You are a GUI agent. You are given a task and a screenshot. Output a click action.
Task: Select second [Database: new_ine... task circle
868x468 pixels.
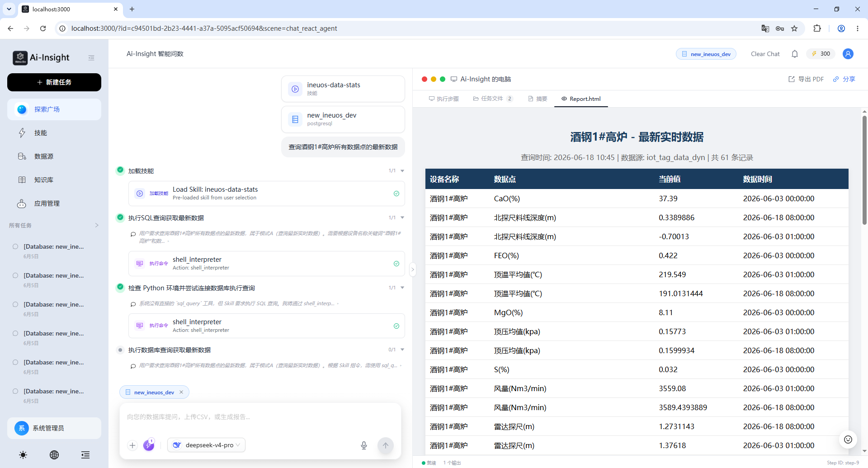point(15,275)
